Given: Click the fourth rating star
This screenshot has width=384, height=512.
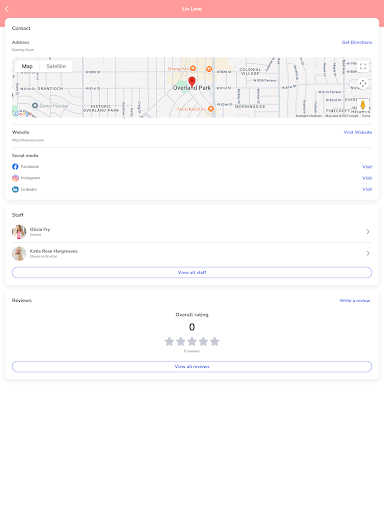Looking at the screenshot, I should tap(203, 341).
